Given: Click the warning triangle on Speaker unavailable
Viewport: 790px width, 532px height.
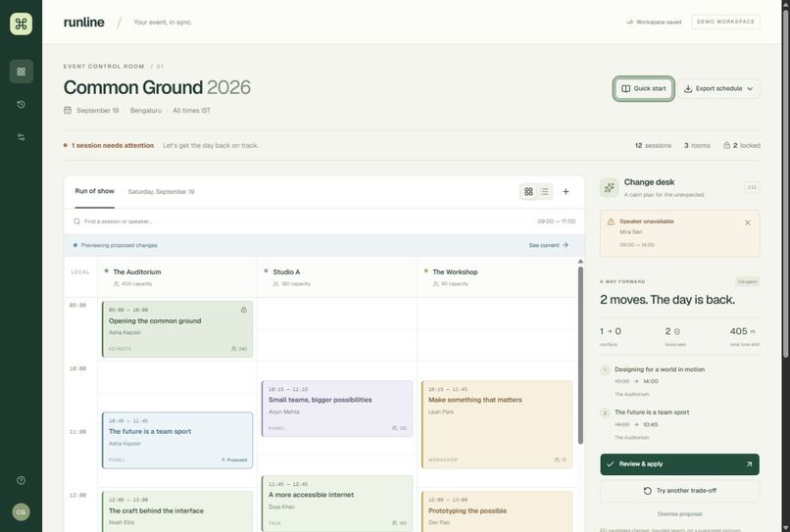Looking at the screenshot, I should (x=611, y=221).
